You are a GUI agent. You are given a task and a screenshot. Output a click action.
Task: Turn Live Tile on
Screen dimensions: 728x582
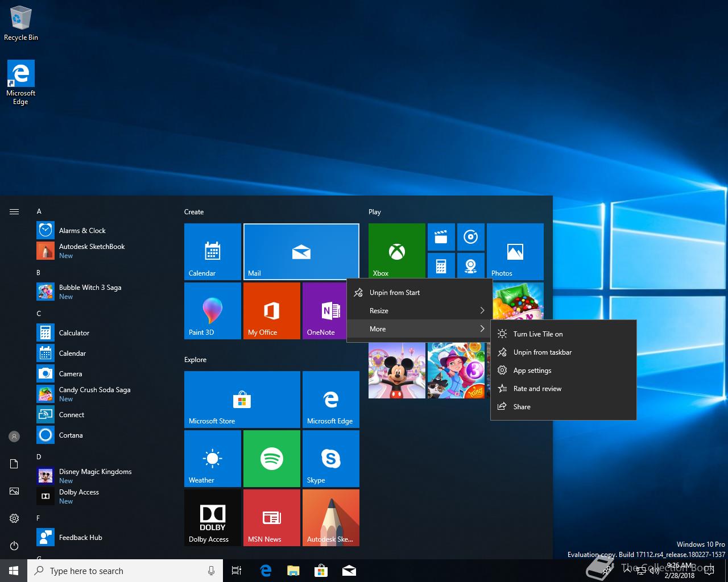[x=564, y=334]
